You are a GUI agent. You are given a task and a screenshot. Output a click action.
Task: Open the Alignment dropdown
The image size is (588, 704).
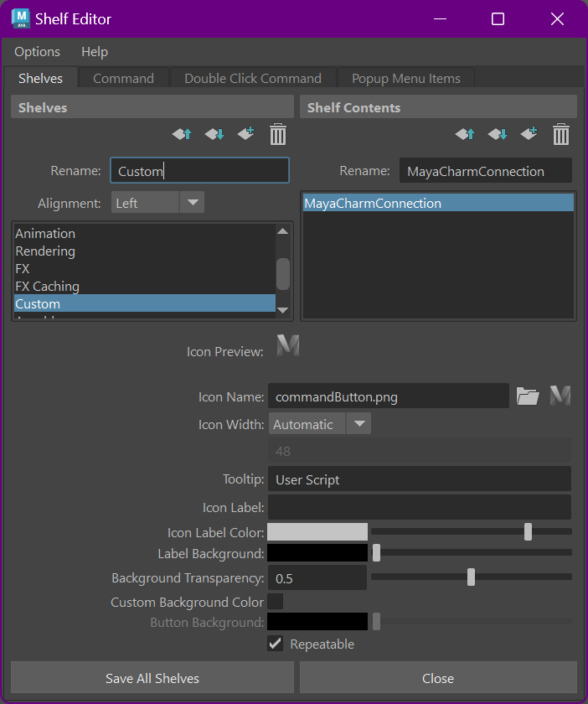click(x=157, y=203)
